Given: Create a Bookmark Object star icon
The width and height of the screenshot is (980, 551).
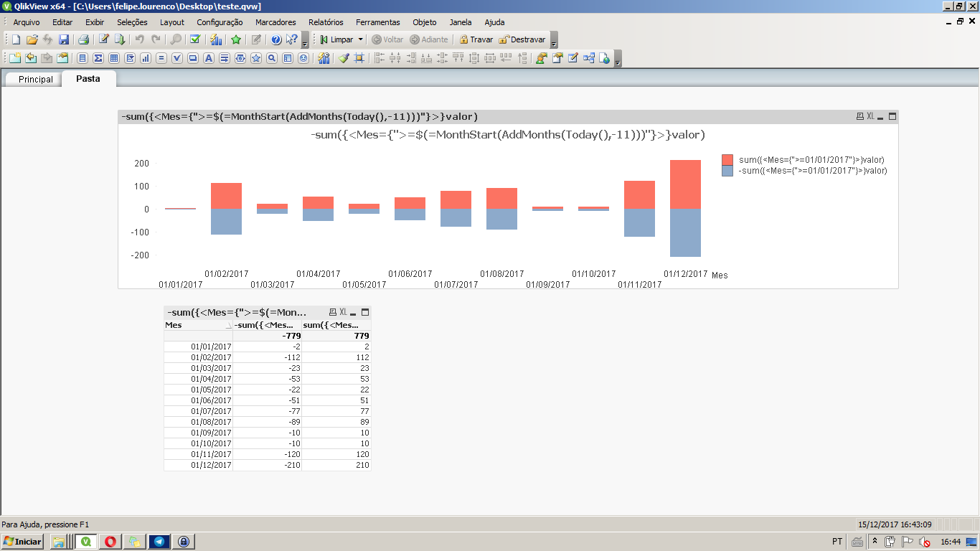Looking at the screenshot, I should [256, 58].
